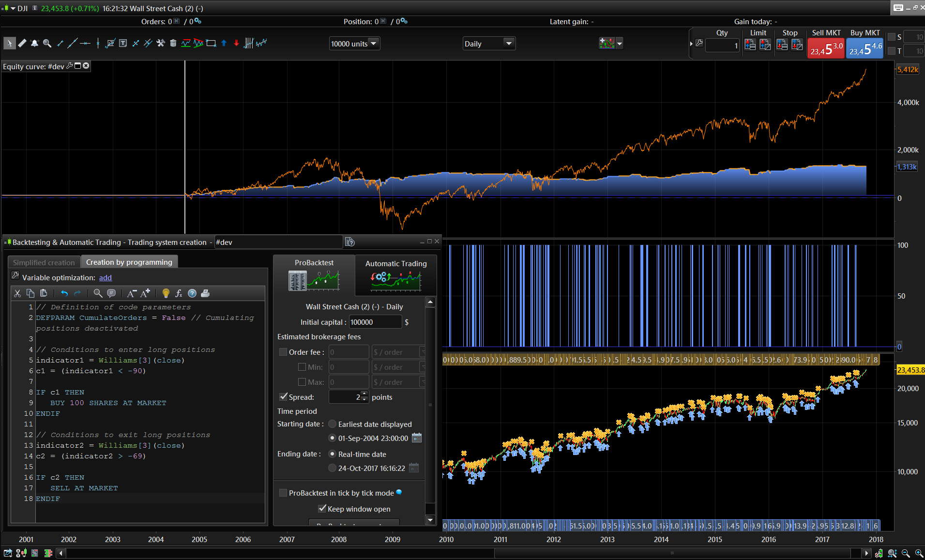Click the increase font size icon
The image size is (925, 560).
pos(145,293)
